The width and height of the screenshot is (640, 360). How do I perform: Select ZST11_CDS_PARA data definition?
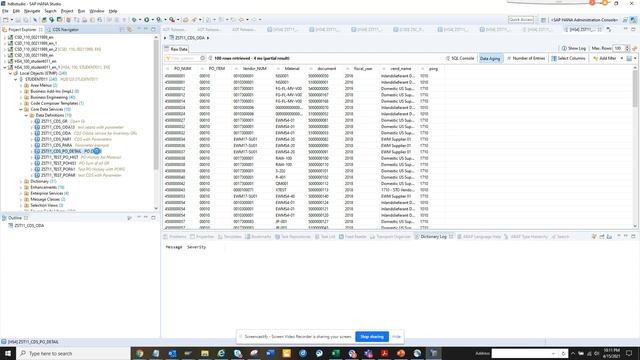[56, 145]
